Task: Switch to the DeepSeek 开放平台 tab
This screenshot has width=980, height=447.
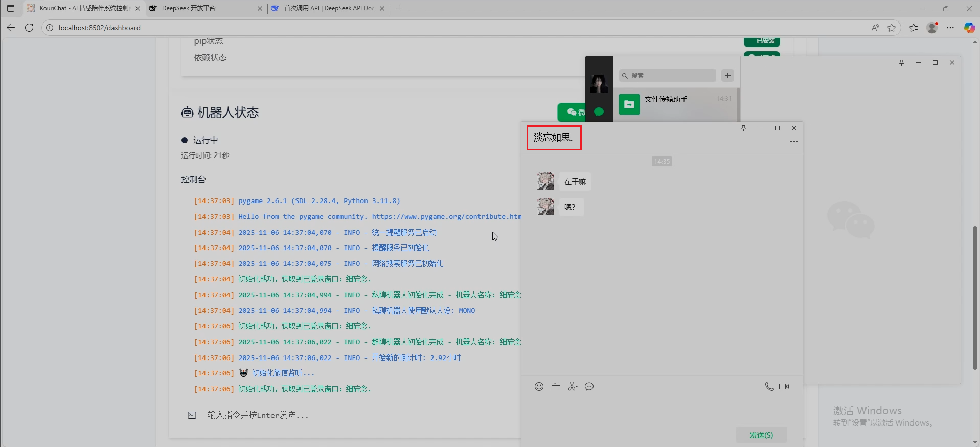Action: coord(206,8)
